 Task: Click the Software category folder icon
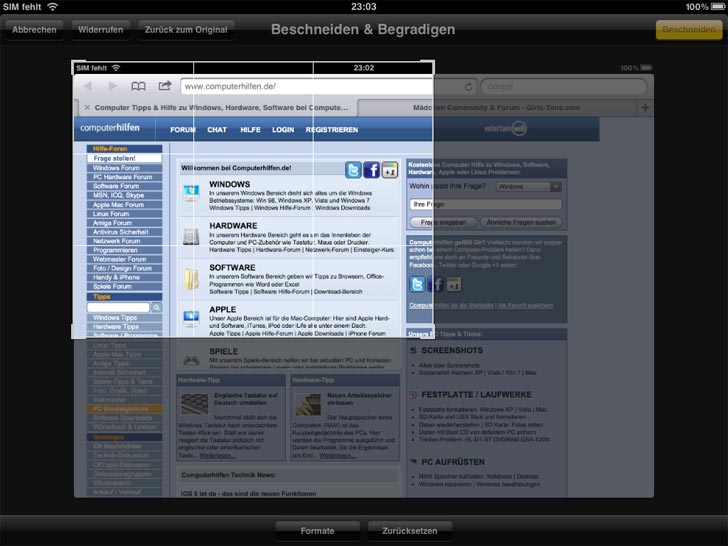click(191, 277)
